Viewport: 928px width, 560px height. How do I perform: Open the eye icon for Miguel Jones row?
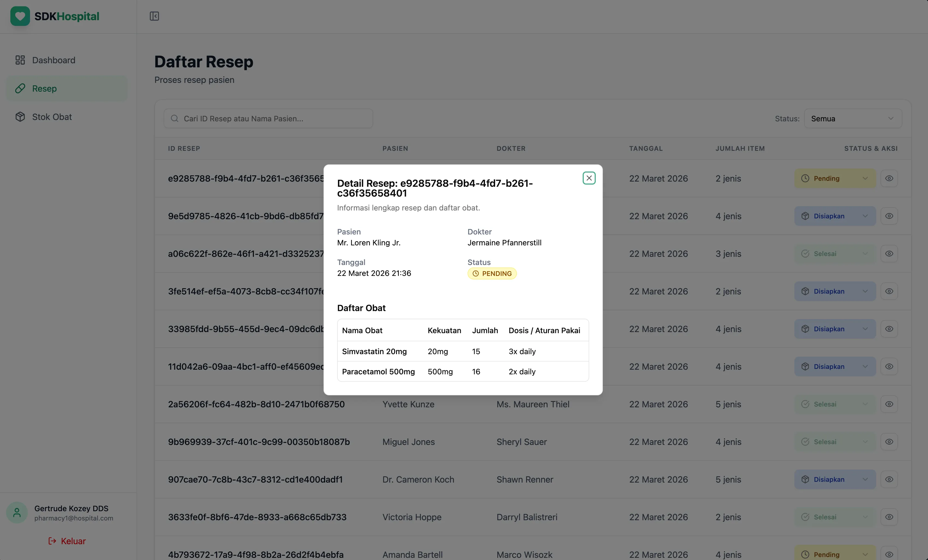coord(889,441)
